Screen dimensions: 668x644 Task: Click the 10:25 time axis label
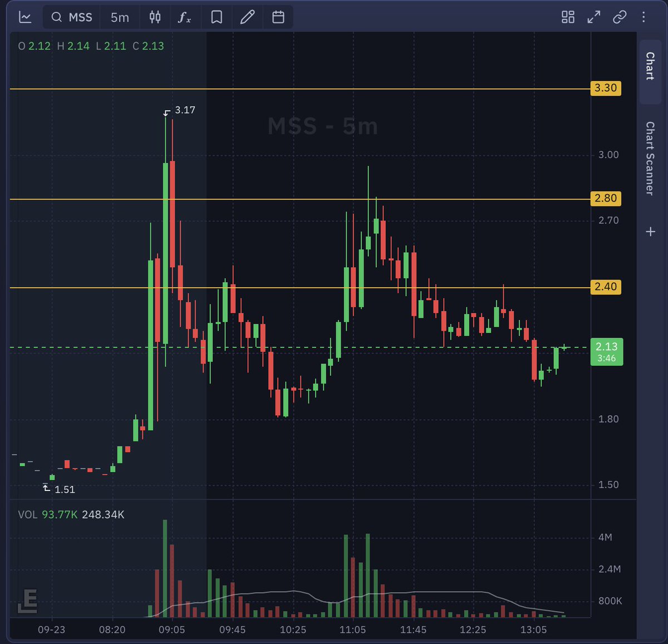click(x=293, y=630)
